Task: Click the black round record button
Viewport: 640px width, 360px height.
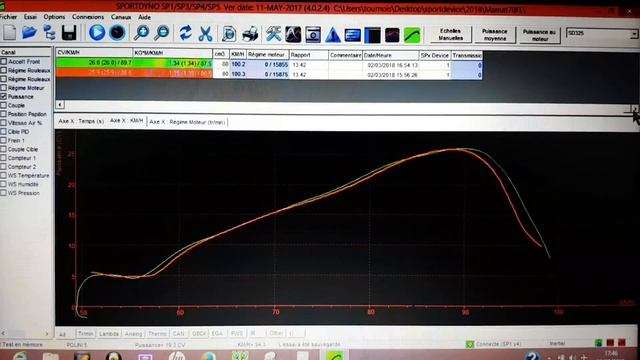Action: tap(117, 33)
